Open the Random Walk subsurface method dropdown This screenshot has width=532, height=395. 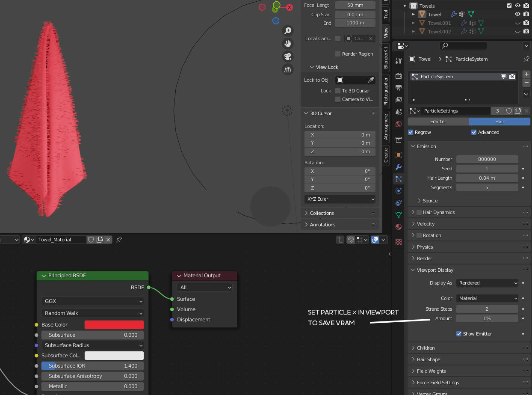pos(92,313)
